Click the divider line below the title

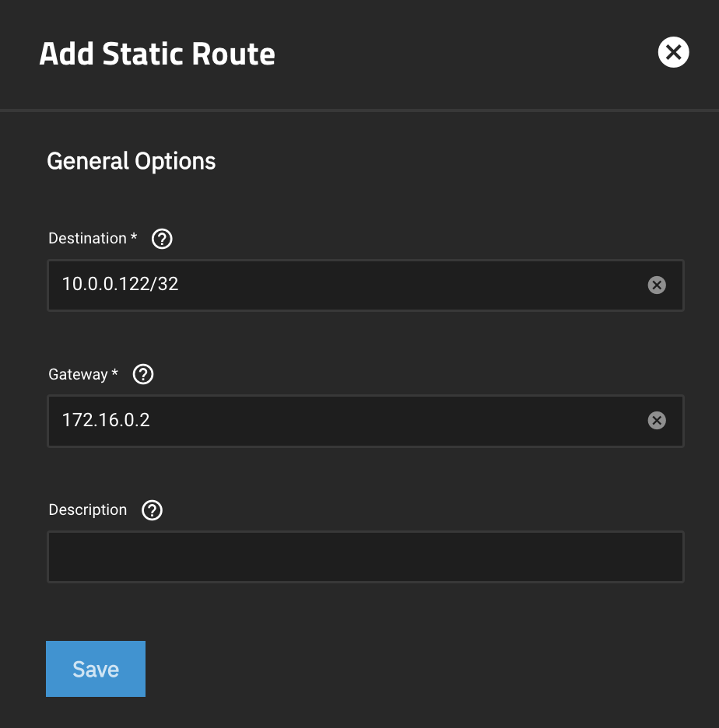click(359, 110)
